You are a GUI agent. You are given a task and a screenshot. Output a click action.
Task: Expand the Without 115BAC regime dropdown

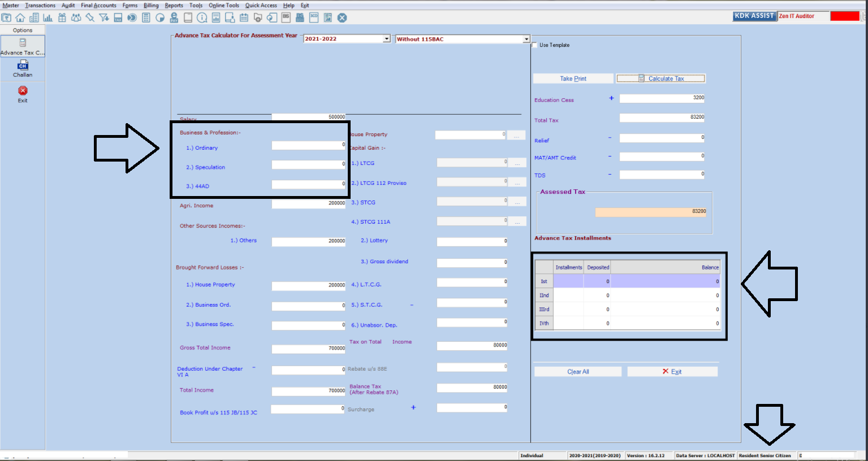[526, 39]
